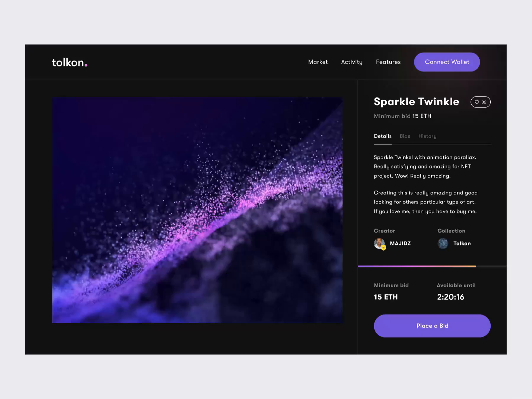Switch to the Bids tab
532x399 pixels.
click(x=405, y=136)
